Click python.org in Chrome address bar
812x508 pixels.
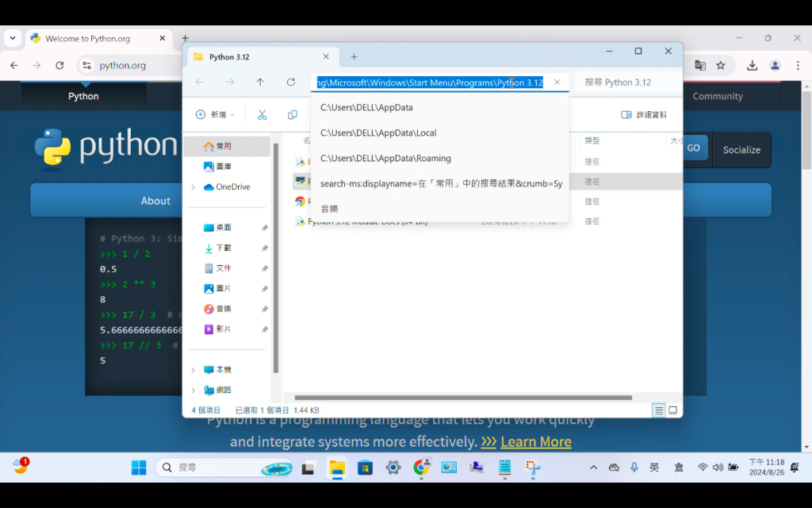(123, 65)
